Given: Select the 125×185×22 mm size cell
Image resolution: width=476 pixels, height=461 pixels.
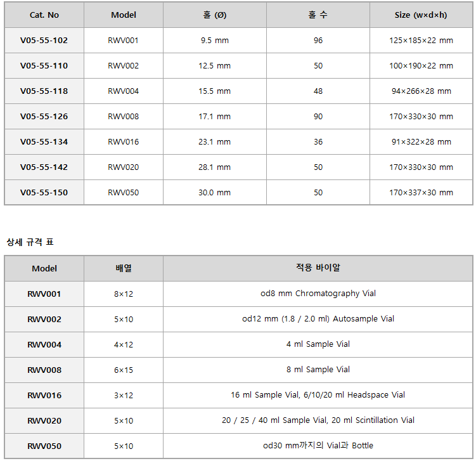Looking at the screenshot, I should click(421, 41).
